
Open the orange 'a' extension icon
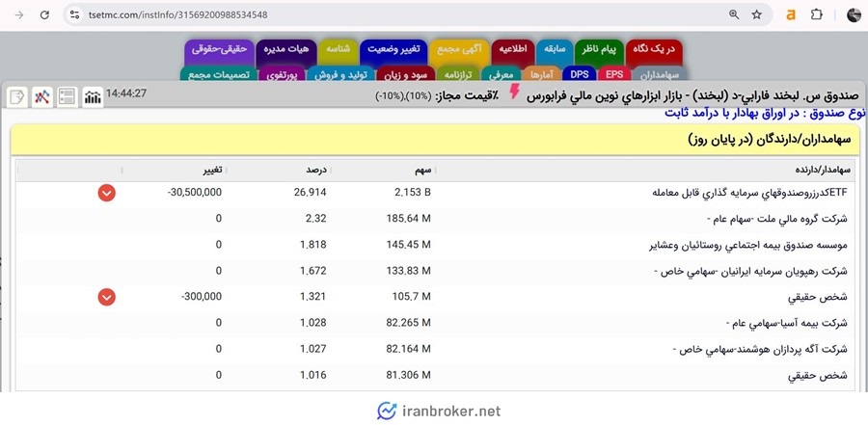click(791, 15)
